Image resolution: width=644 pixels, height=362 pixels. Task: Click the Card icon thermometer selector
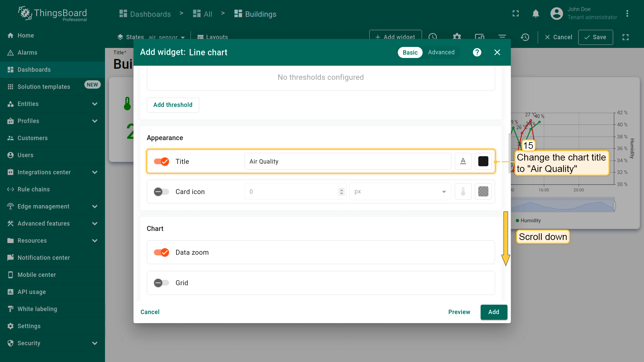463,191
